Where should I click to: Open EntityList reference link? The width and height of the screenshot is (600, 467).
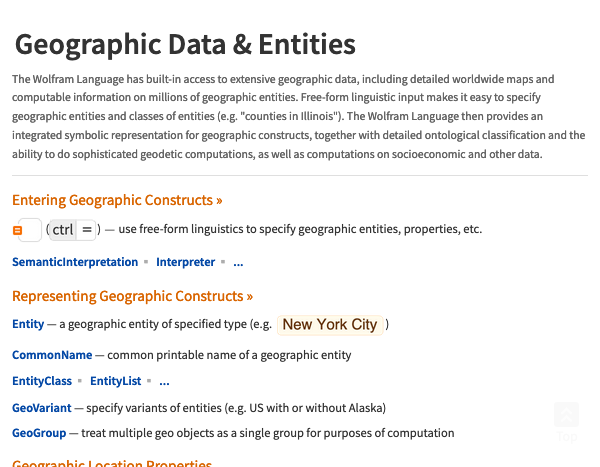tap(116, 381)
